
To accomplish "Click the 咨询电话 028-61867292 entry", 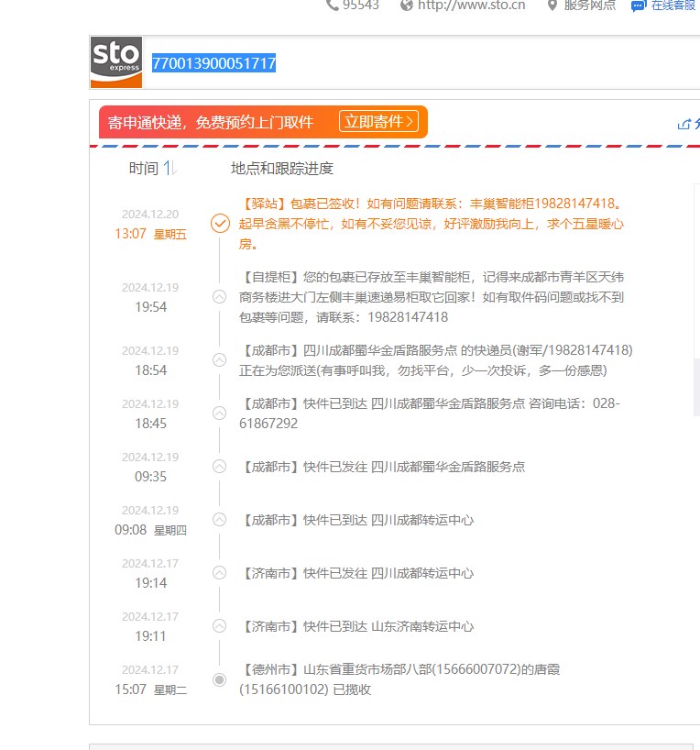I will pyautogui.click(x=430, y=414).
